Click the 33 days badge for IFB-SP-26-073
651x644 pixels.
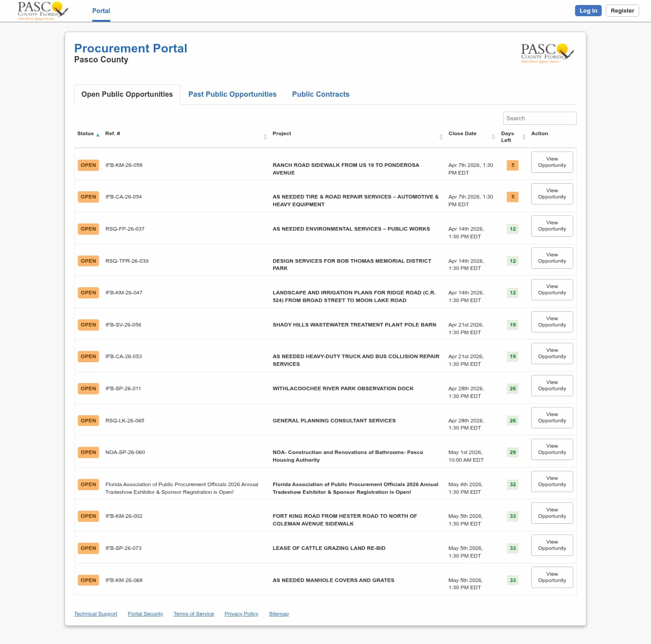(x=513, y=548)
